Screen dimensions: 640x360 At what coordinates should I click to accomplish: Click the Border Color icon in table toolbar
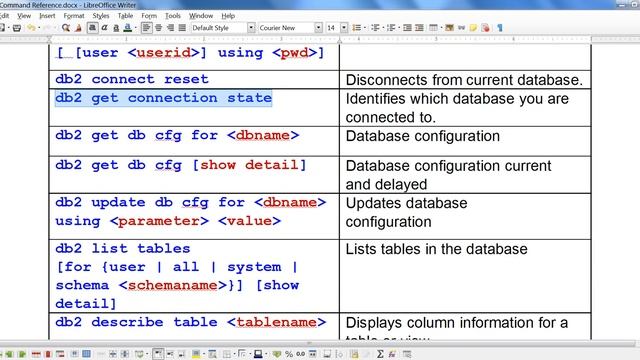click(x=257, y=354)
